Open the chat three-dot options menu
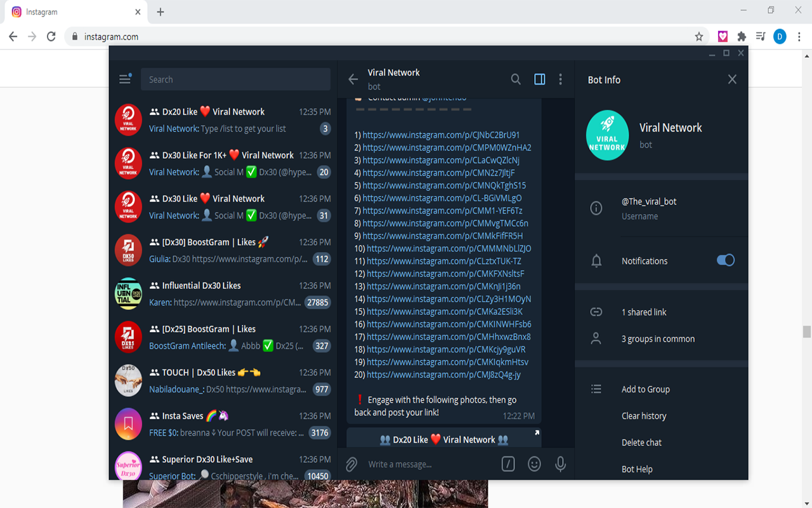The height and width of the screenshot is (508, 812). point(560,79)
